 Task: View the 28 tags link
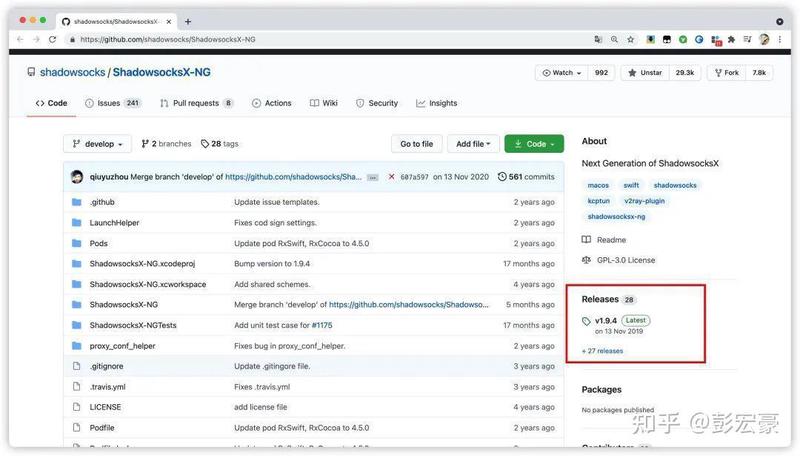220,144
